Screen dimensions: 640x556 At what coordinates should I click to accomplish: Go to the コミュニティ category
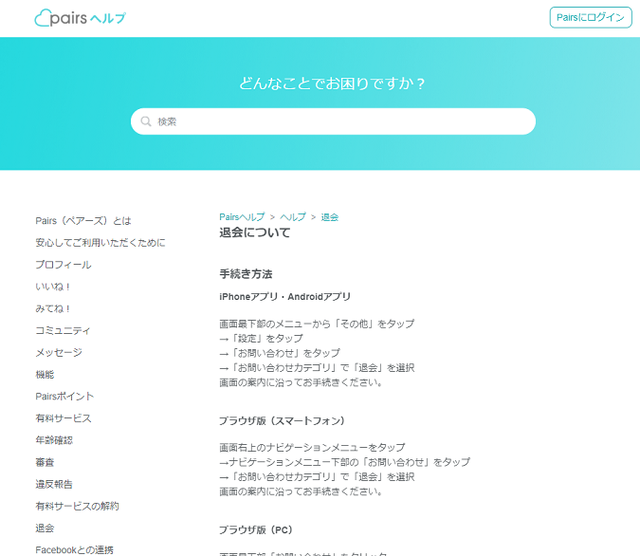(63, 331)
